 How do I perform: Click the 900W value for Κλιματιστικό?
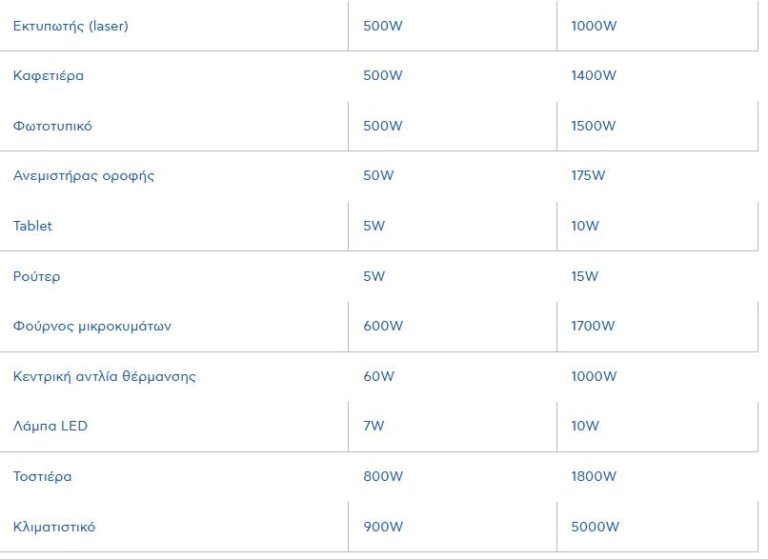coord(383,526)
